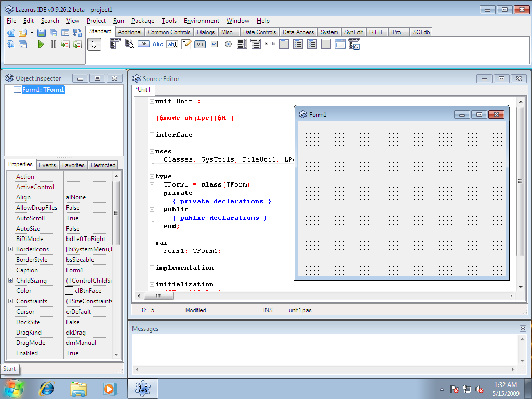Select the TComboBox component icon
532x399 pixels.
256,44
